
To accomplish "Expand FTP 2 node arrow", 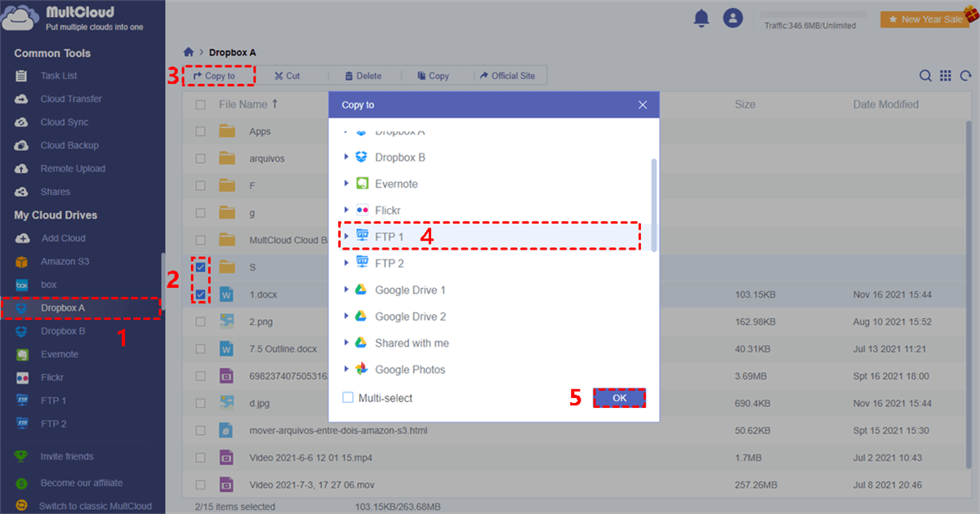I will click(x=347, y=264).
